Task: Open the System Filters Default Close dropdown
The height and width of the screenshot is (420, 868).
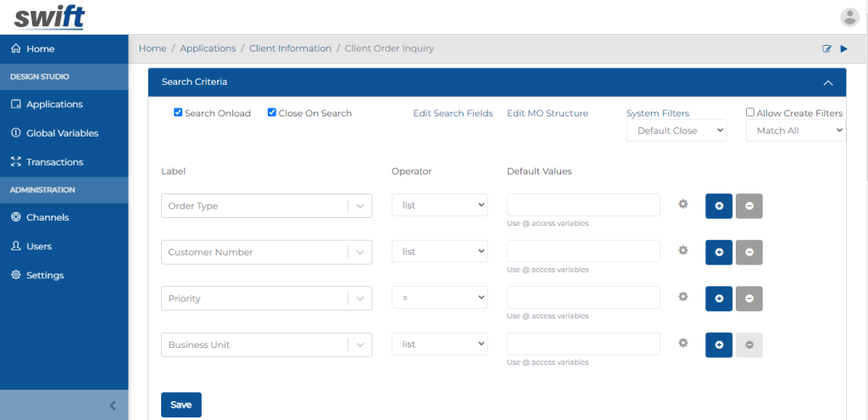Action: [676, 131]
